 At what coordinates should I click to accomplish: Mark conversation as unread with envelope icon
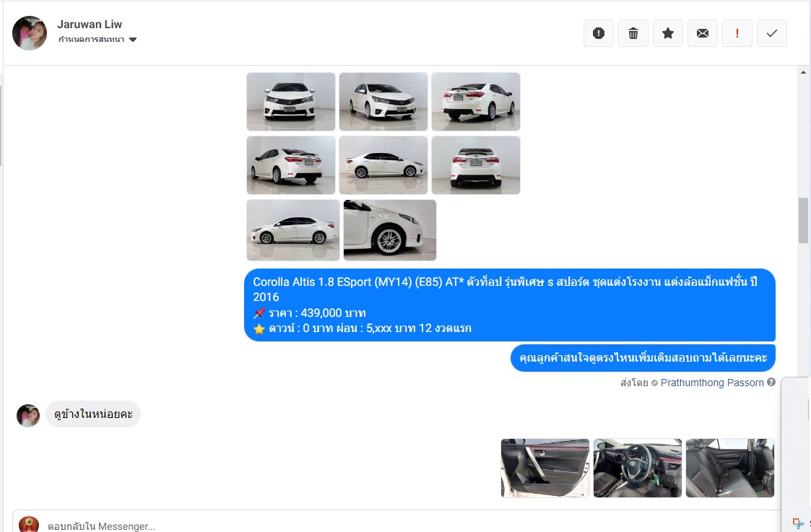(x=703, y=33)
